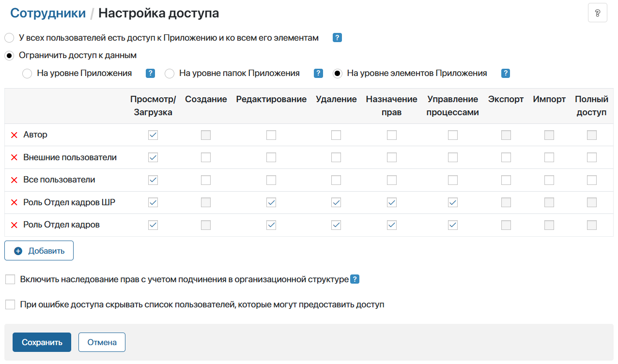Uncheck Управление процессами in last row Роль Отдел кадров

pos(453,225)
